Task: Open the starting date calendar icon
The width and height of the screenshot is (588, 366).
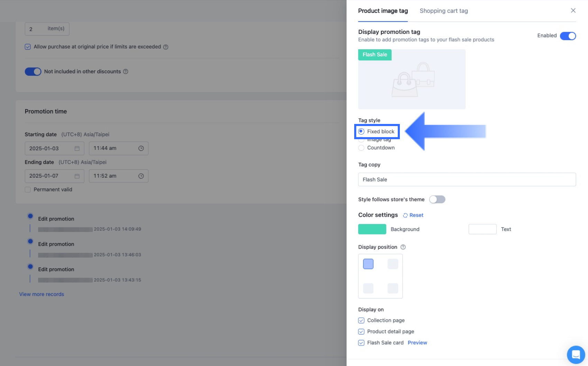Action: (77, 149)
